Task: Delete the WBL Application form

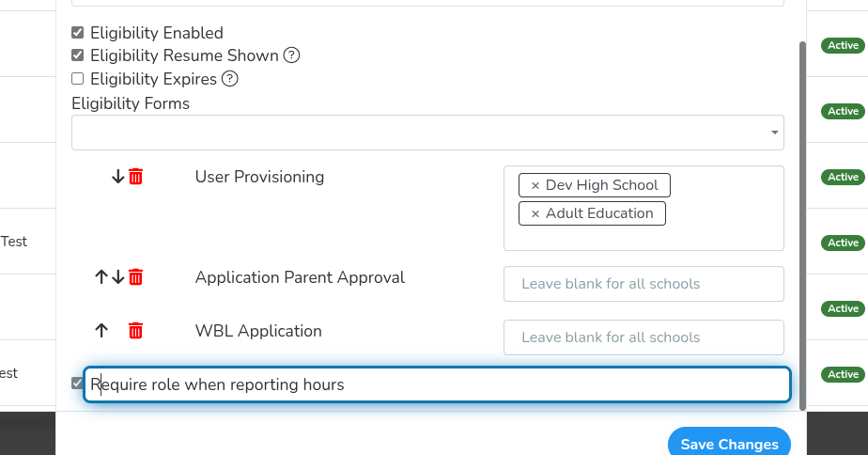Action: pyautogui.click(x=135, y=331)
